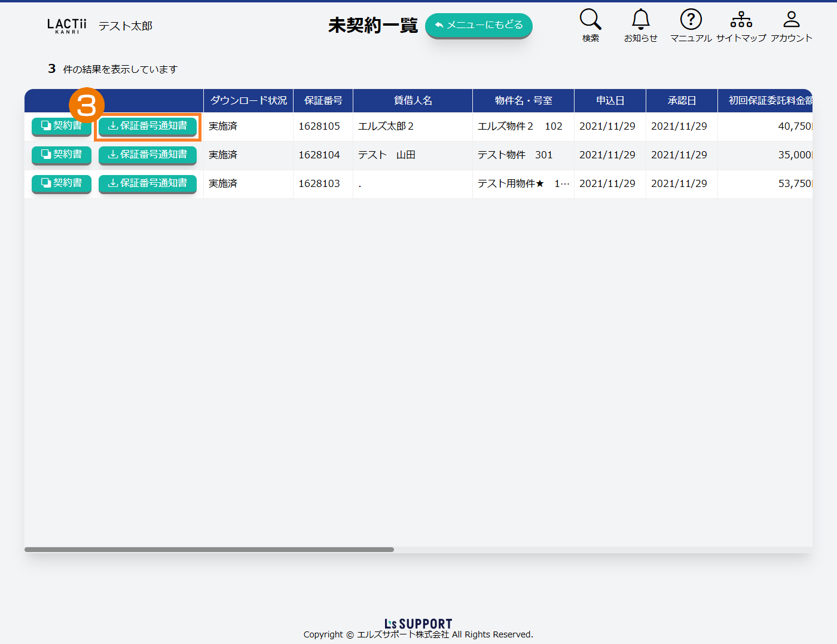Click the horizontal scrollbar under the table
Image resolution: width=837 pixels, height=644 pixels.
[x=209, y=550]
